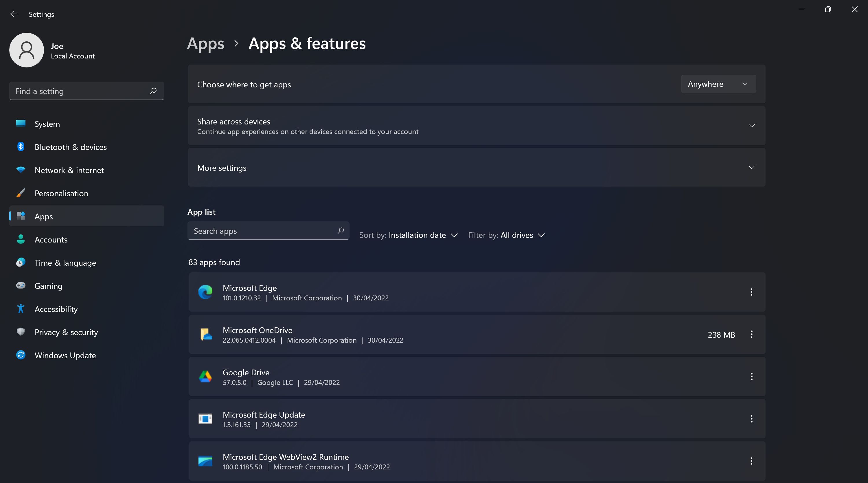
Task: Open Gaming settings via the controller icon
Action: 21,285
